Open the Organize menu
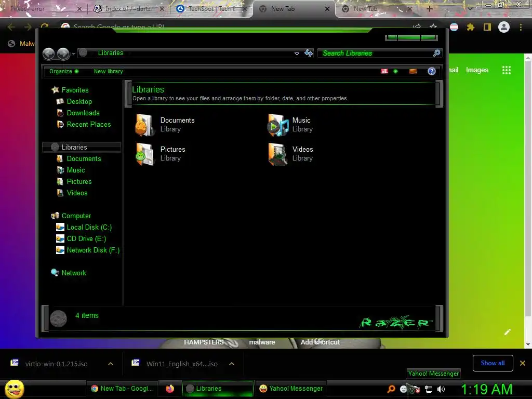The width and height of the screenshot is (532, 399). (x=64, y=71)
